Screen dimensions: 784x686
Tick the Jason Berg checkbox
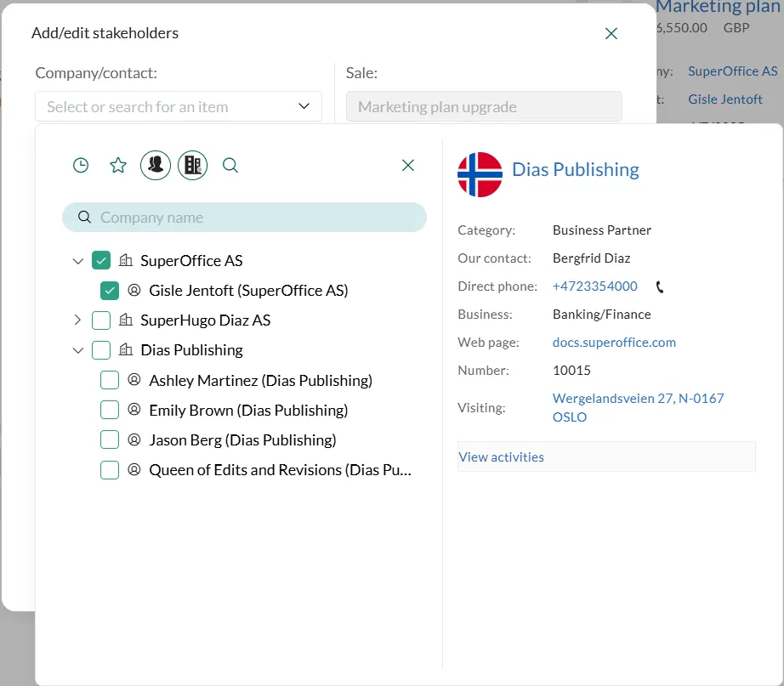[110, 439]
